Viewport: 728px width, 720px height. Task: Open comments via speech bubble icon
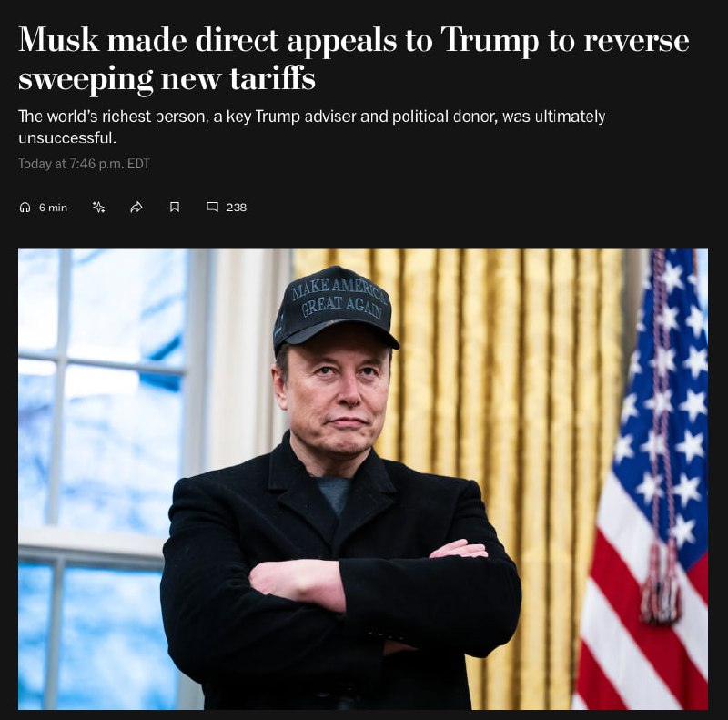pos(212,207)
